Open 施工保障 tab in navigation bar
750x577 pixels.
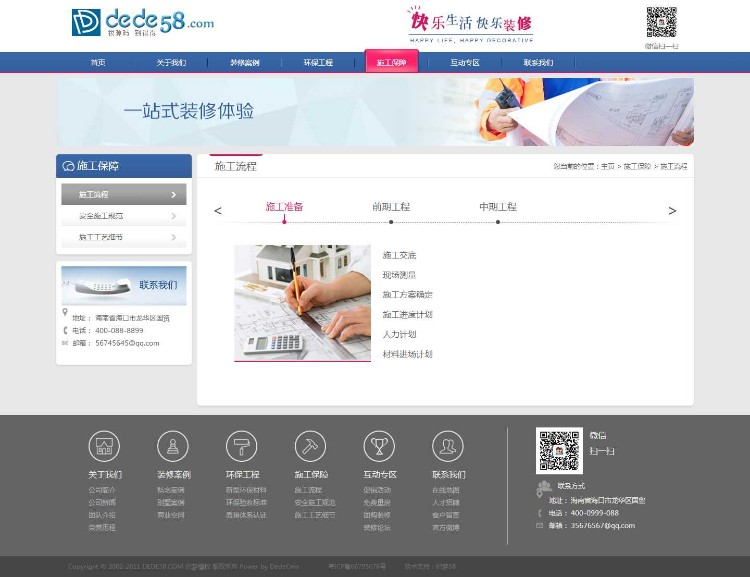392,62
